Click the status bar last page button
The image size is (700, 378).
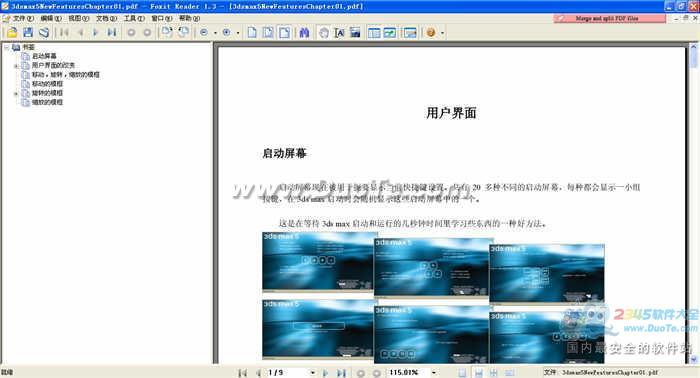coord(342,373)
